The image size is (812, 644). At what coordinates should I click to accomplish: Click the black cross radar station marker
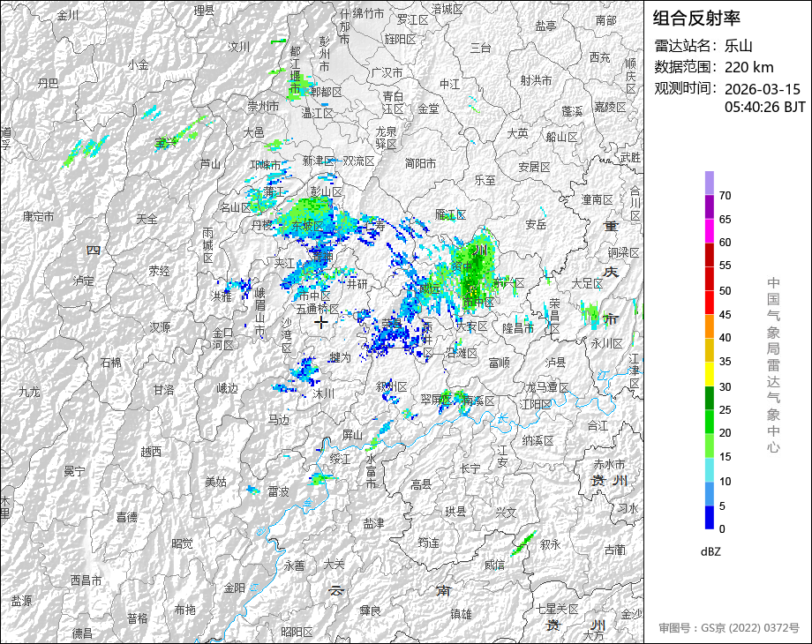(x=321, y=323)
